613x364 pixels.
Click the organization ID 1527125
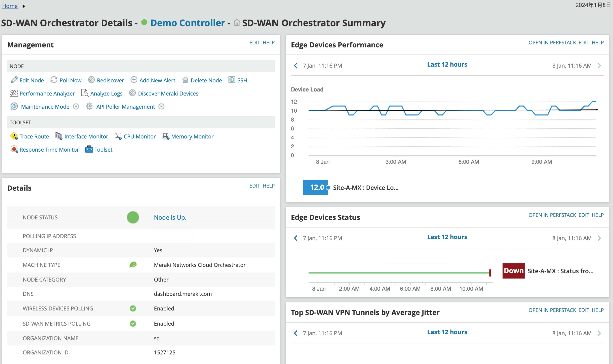pyautogui.click(x=165, y=353)
